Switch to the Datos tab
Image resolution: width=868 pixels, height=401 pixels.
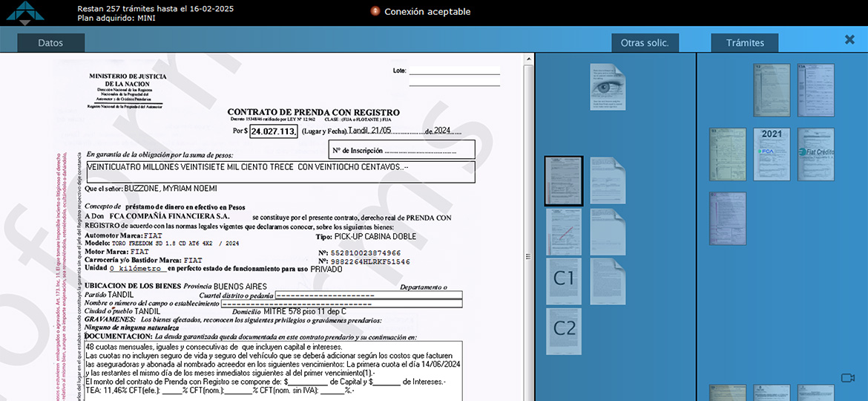pyautogui.click(x=50, y=43)
